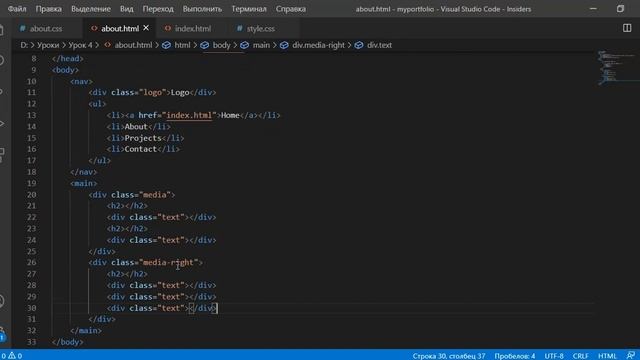This screenshot has width=640, height=360.
Task: Open the div.text breadcrumb symbol
Action: click(x=379, y=45)
